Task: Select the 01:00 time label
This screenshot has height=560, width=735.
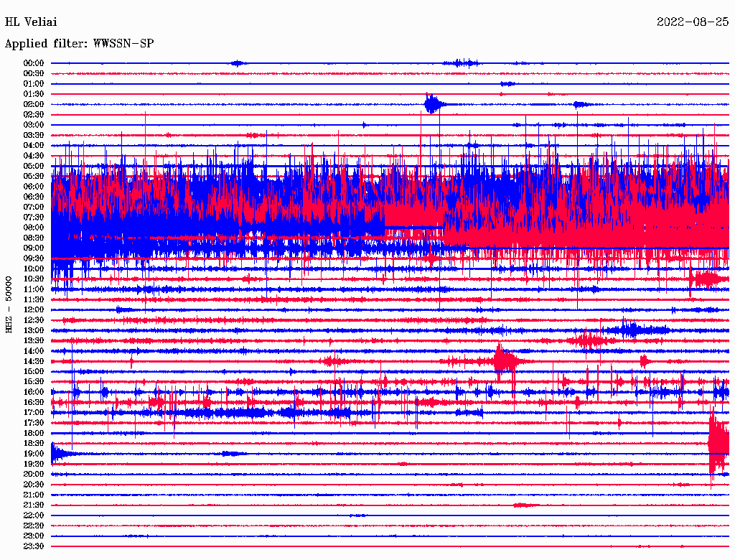Action: (34, 83)
